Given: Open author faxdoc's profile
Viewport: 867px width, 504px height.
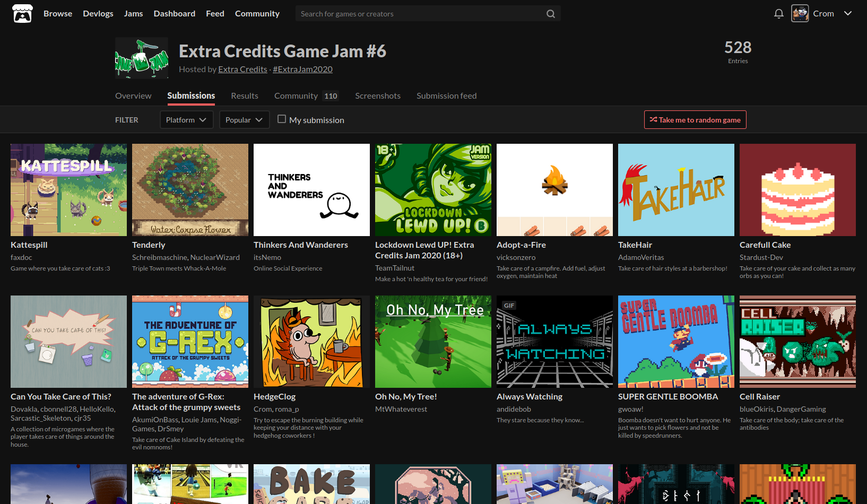Looking at the screenshot, I should click(x=21, y=257).
